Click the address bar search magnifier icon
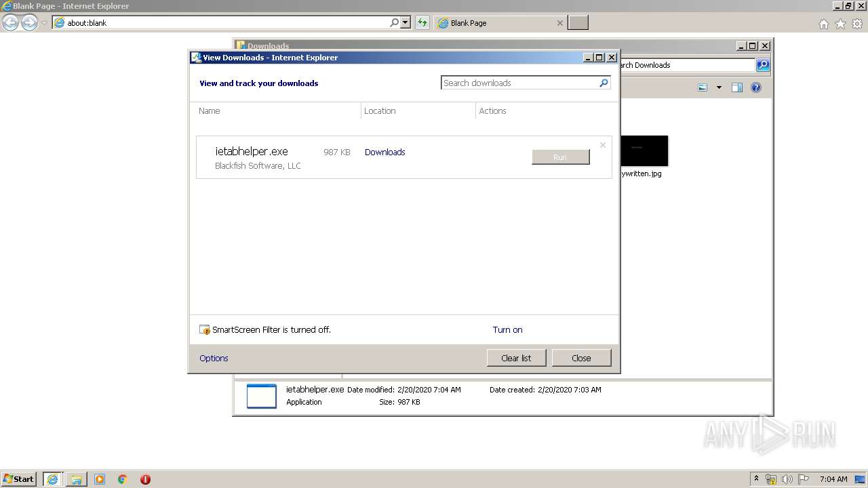The image size is (868, 488). point(395,23)
